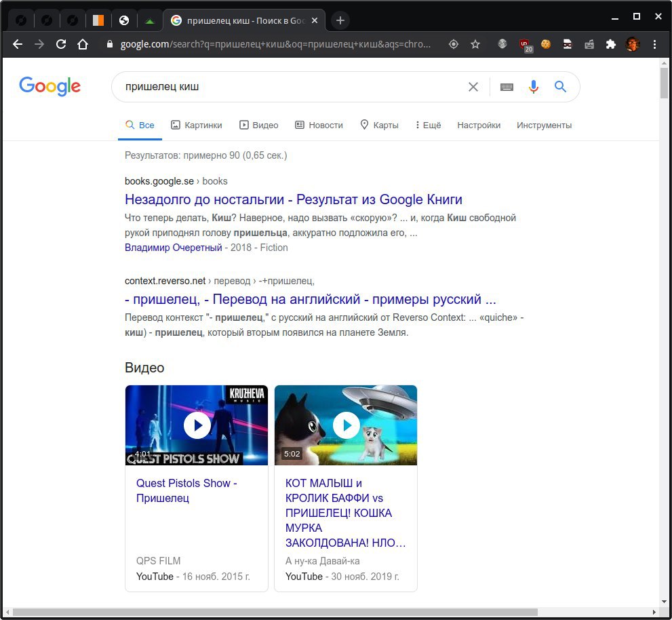Open the cookie extension icon

coord(546,43)
